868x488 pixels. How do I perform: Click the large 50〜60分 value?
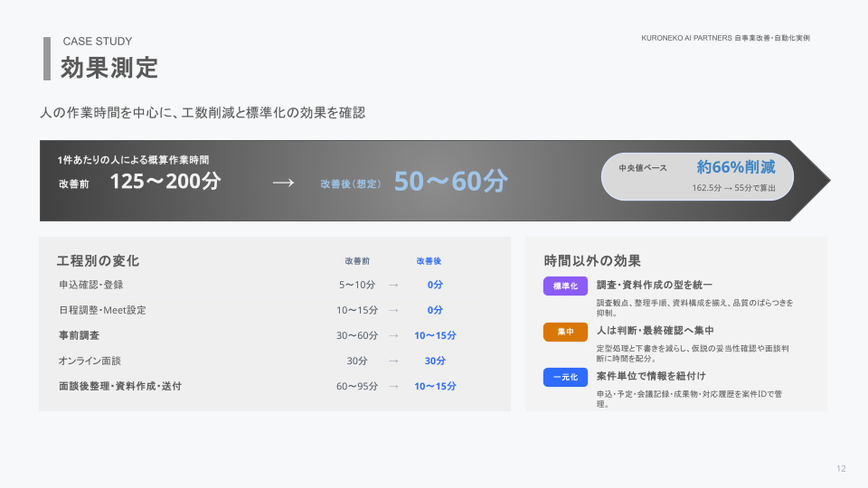pos(450,181)
